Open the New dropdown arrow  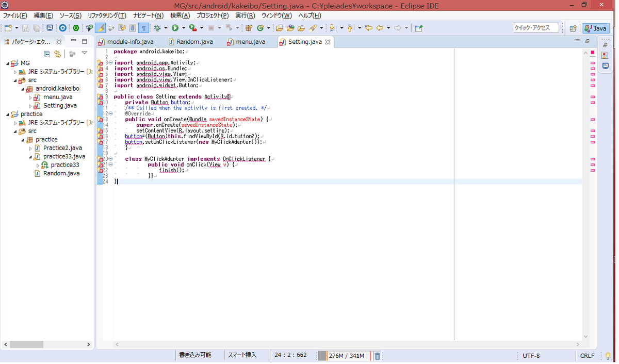[17, 28]
